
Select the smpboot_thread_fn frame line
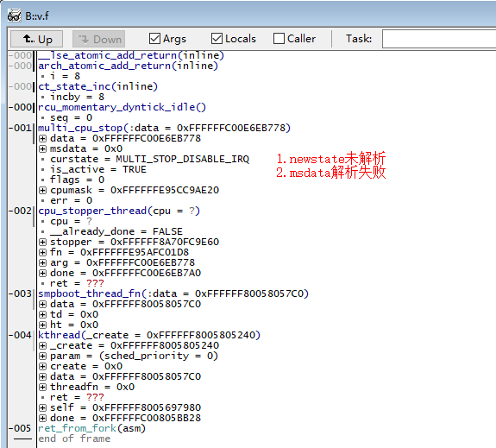tap(173, 293)
